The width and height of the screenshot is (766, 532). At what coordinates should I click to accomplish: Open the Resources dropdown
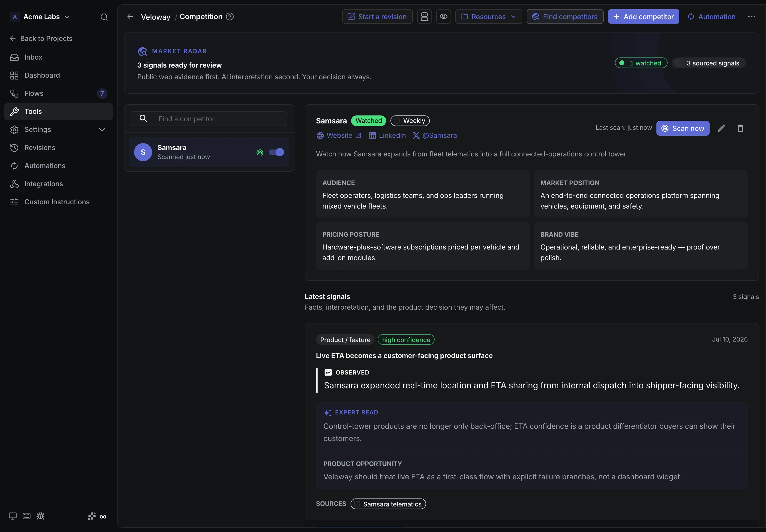pos(488,17)
